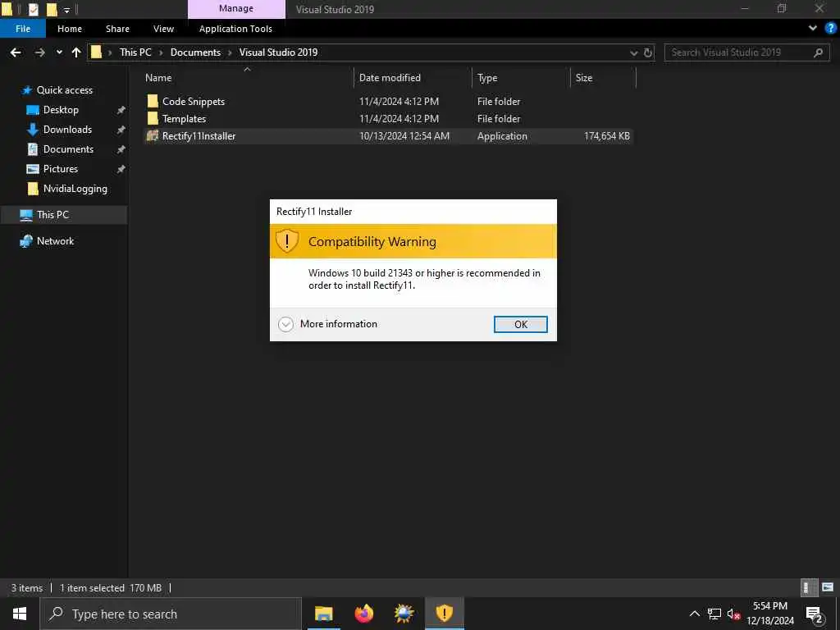Image resolution: width=840 pixels, height=630 pixels.
Task: Open Explorer Help question mark icon
Action: (830, 29)
